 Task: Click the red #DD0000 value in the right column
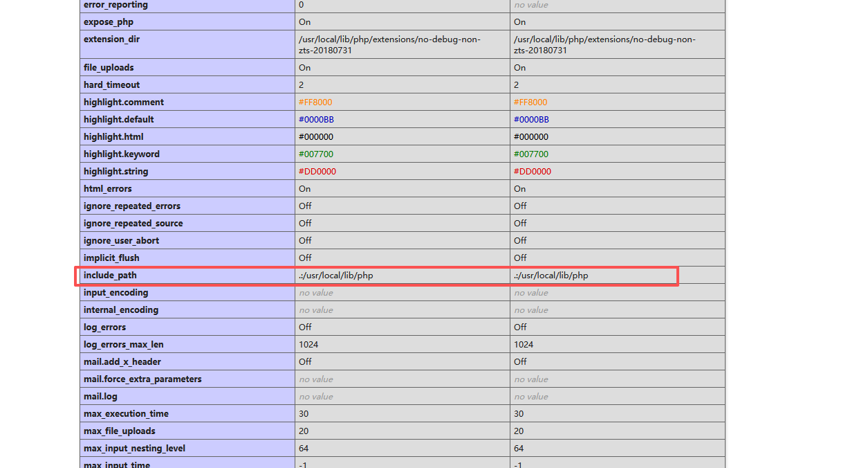click(x=533, y=172)
